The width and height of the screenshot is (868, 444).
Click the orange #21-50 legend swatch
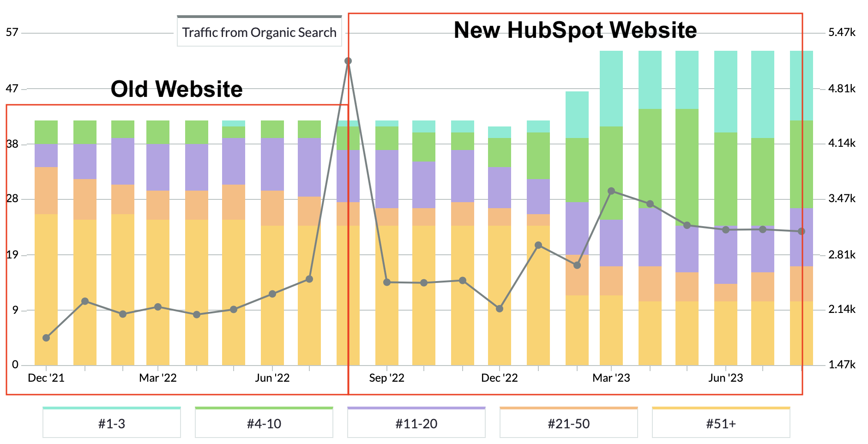click(x=569, y=408)
